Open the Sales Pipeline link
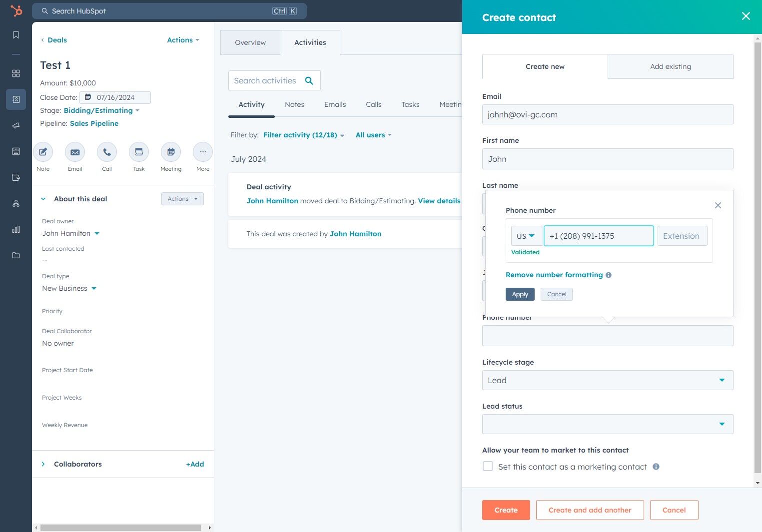Image resolution: width=762 pixels, height=532 pixels. click(x=94, y=123)
